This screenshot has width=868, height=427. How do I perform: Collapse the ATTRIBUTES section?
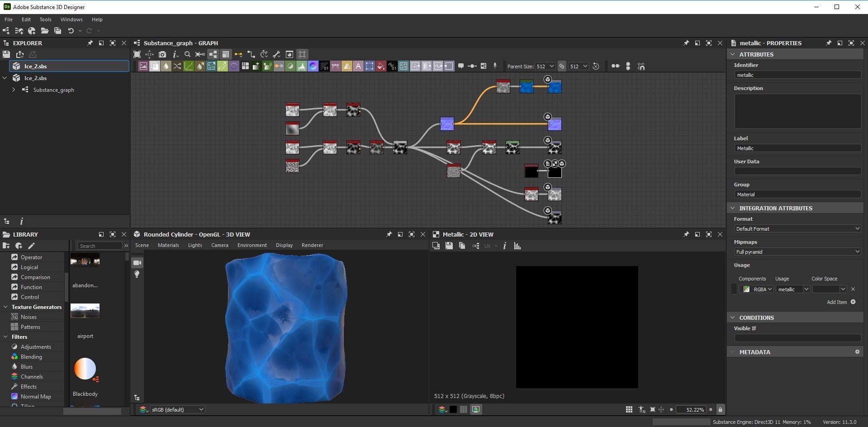pyautogui.click(x=732, y=54)
